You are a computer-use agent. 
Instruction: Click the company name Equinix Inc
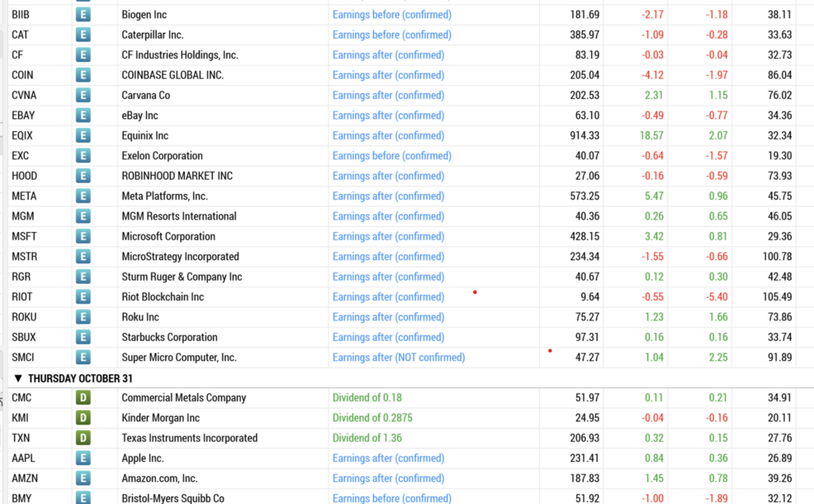click(145, 135)
